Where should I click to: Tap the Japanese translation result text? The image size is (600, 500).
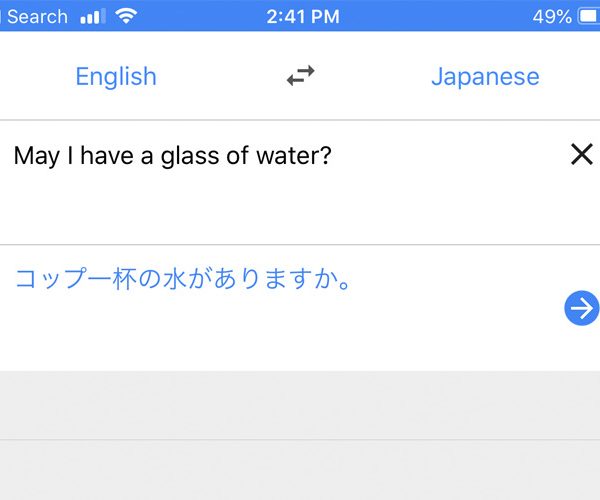click(x=183, y=279)
